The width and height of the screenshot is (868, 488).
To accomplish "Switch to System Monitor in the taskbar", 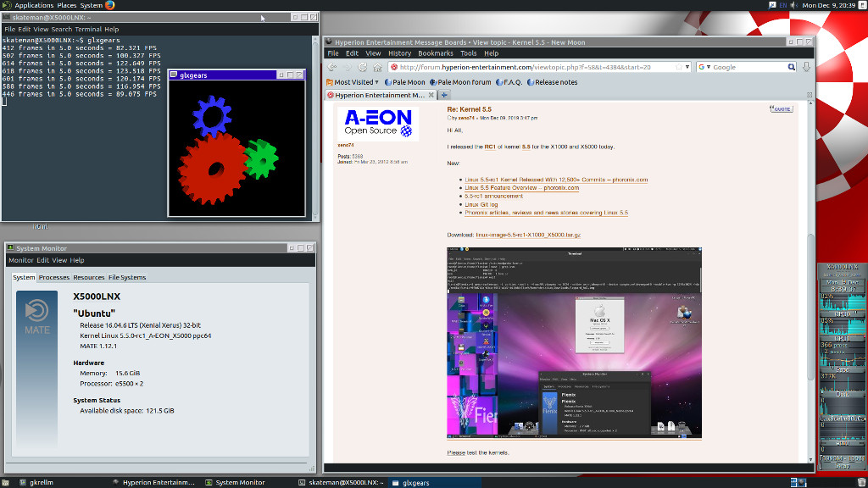I will pos(236,482).
